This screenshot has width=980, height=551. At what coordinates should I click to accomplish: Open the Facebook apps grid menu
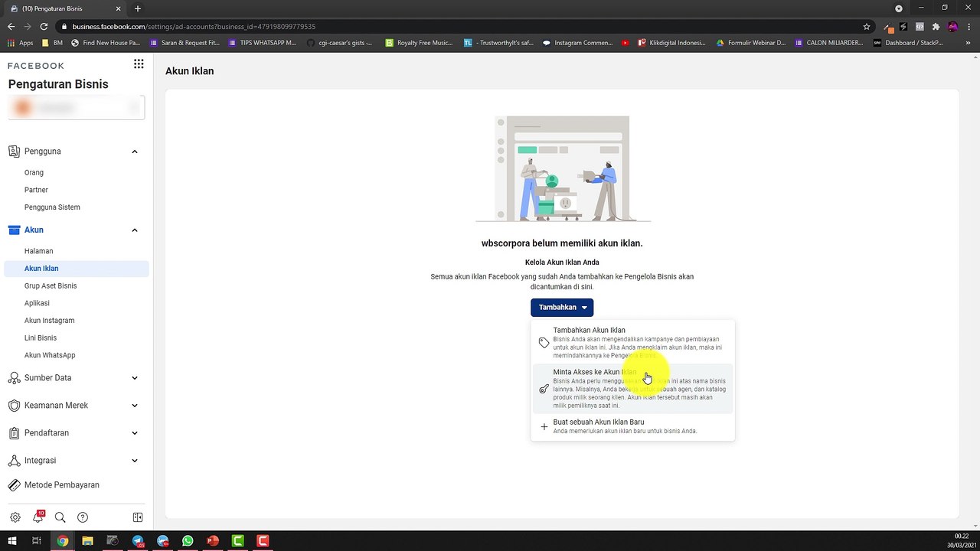click(139, 64)
